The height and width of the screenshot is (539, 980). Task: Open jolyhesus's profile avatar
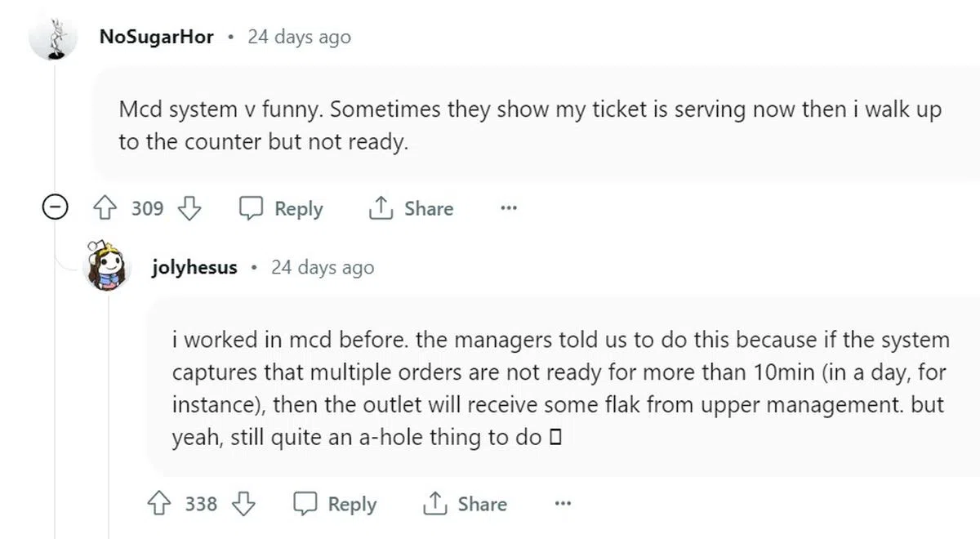click(x=108, y=267)
